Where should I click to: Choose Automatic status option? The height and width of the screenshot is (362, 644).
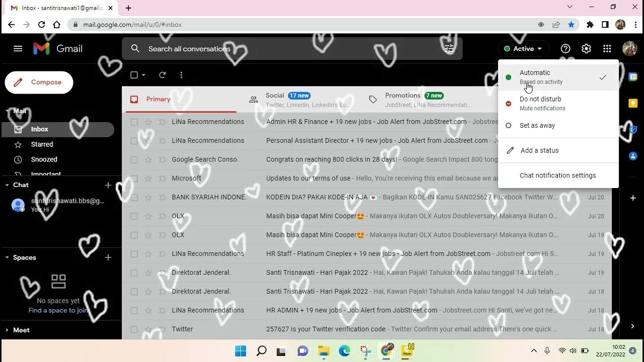click(558, 77)
